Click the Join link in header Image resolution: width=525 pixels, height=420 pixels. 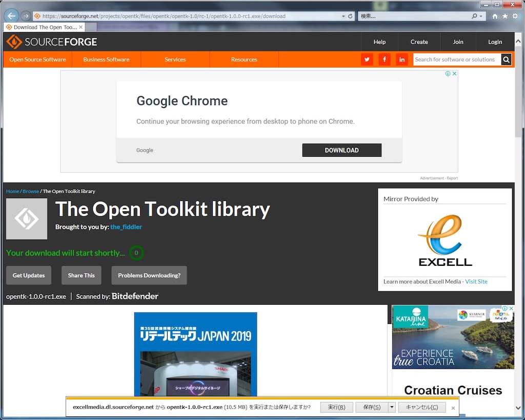click(x=458, y=42)
